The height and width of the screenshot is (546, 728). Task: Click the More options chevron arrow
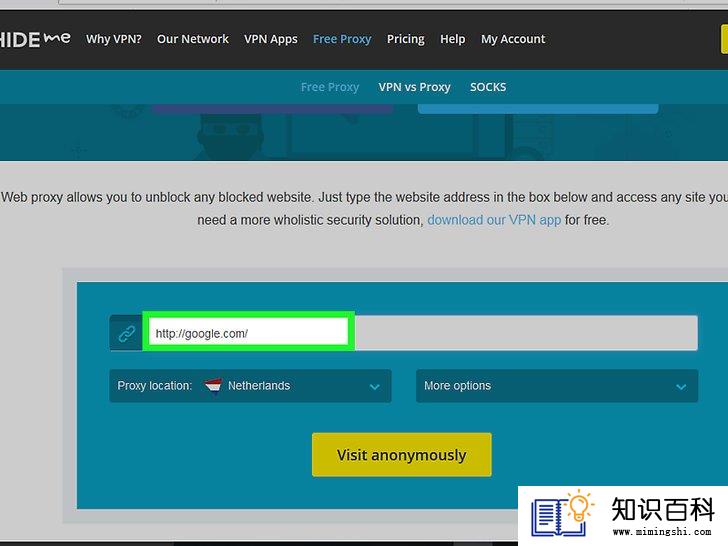[x=681, y=386]
